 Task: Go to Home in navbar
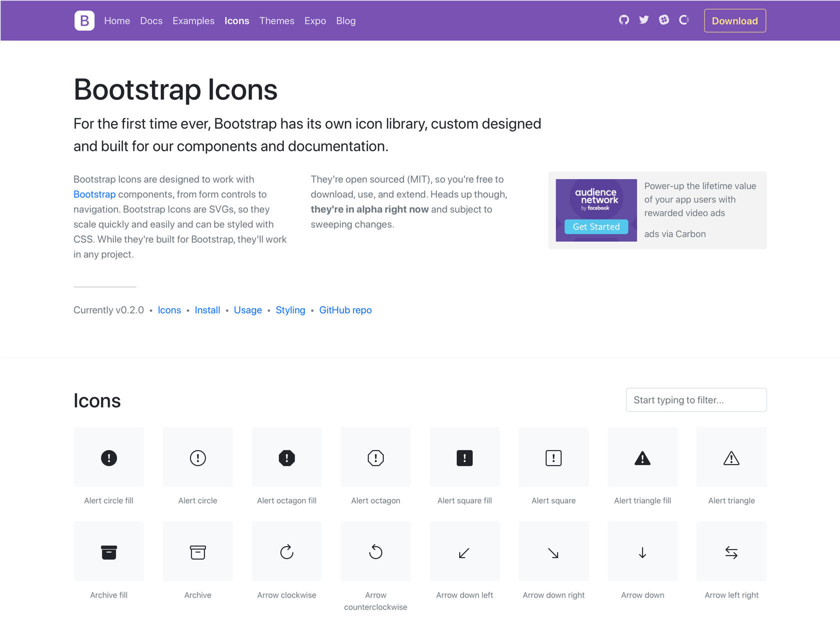click(x=117, y=21)
